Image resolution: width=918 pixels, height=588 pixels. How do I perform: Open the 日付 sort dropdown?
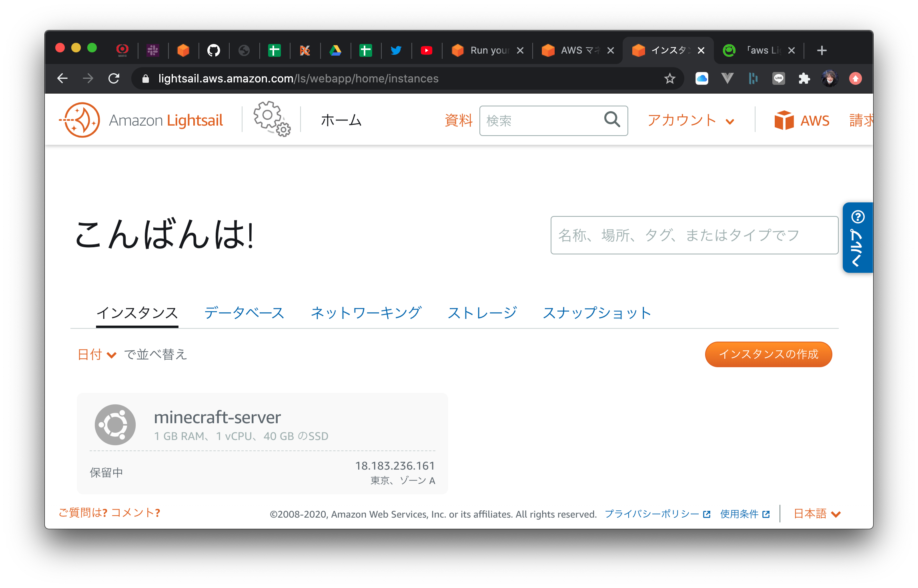pyautogui.click(x=97, y=354)
